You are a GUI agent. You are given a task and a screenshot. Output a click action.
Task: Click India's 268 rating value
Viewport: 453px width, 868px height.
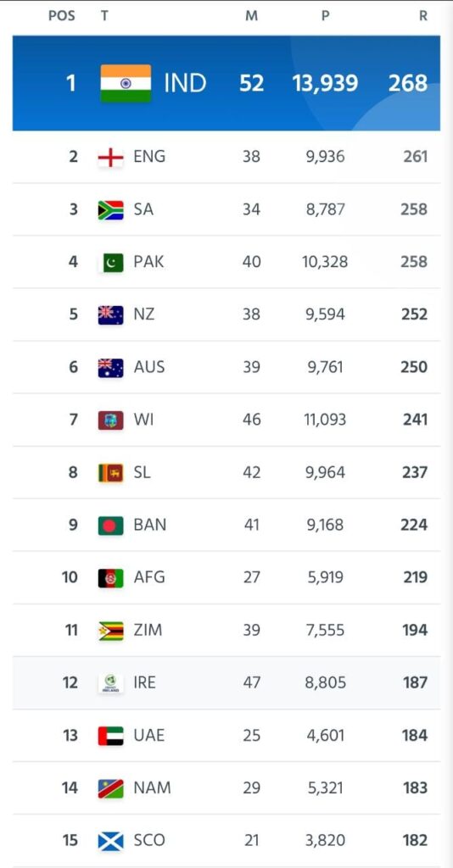coord(407,84)
